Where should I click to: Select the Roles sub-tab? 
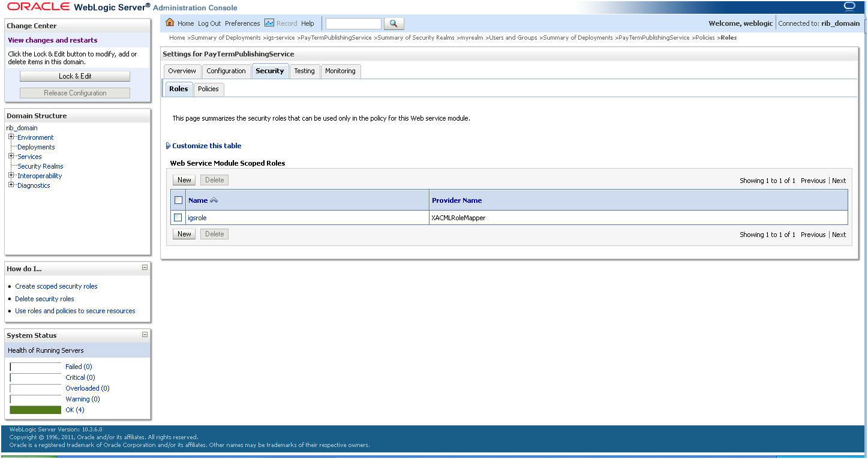coord(179,89)
